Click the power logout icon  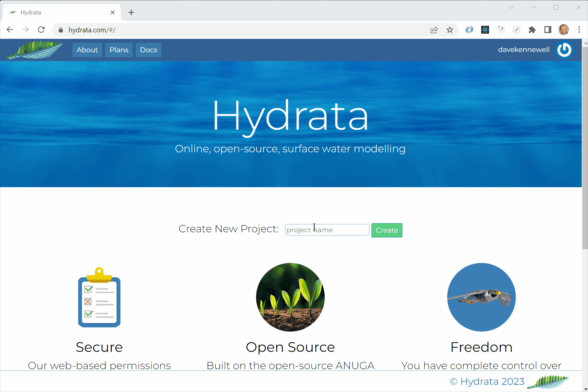coord(564,50)
